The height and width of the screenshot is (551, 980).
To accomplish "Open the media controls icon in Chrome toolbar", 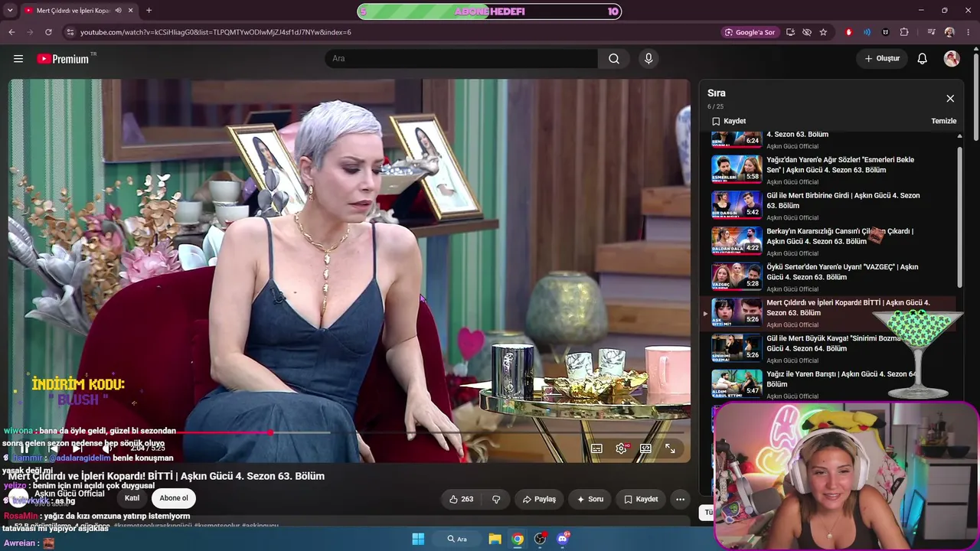I will (x=931, y=32).
